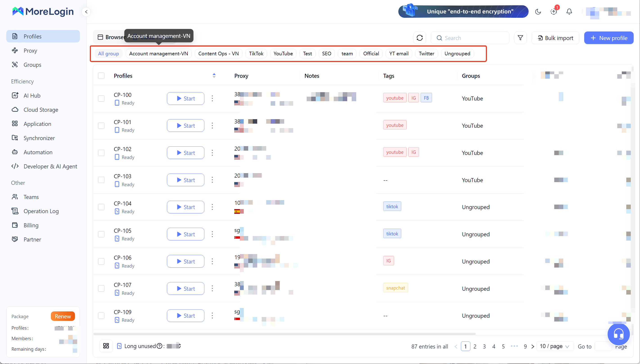Click the Renew package button
This screenshot has height=364, width=640.
coord(63,316)
